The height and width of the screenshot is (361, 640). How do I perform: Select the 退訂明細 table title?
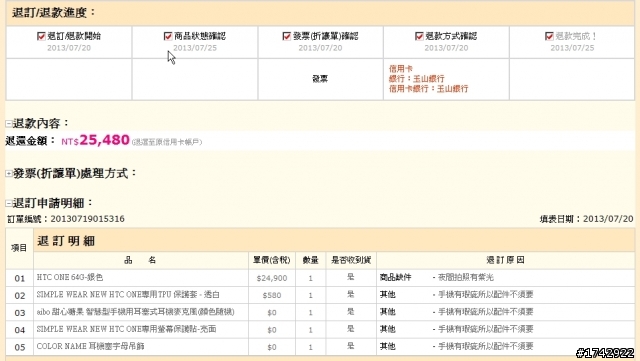(66, 241)
